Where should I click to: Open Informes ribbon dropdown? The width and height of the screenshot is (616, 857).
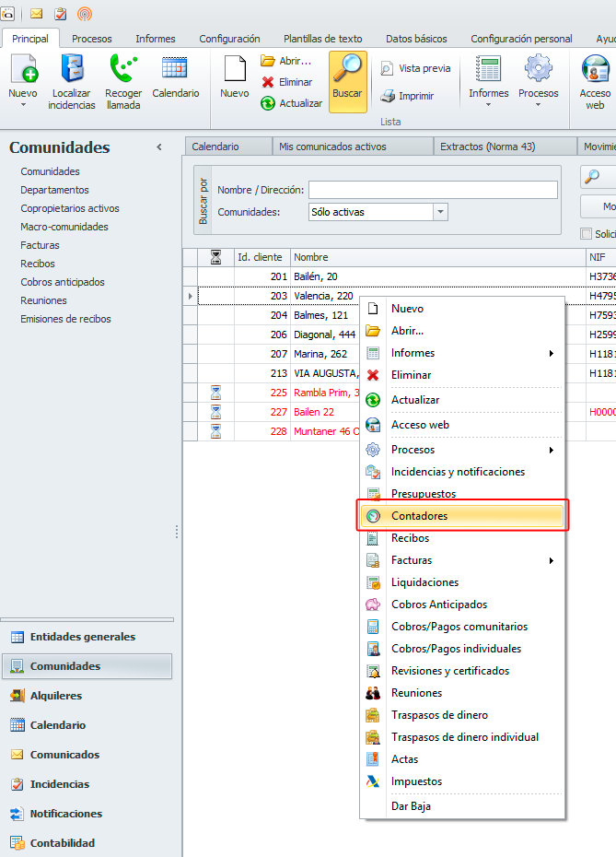point(488,82)
